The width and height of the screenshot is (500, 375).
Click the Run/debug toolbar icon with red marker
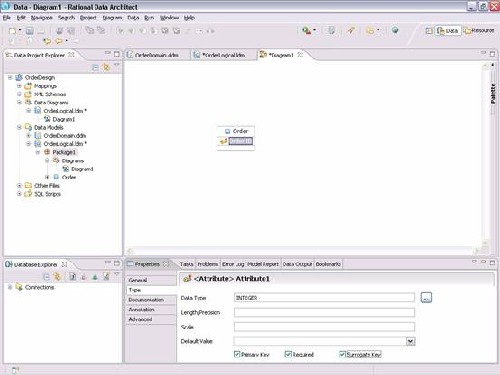coord(306,31)
